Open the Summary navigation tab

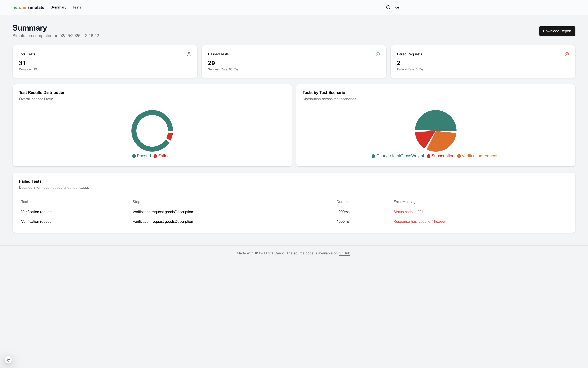pos(58,7)
